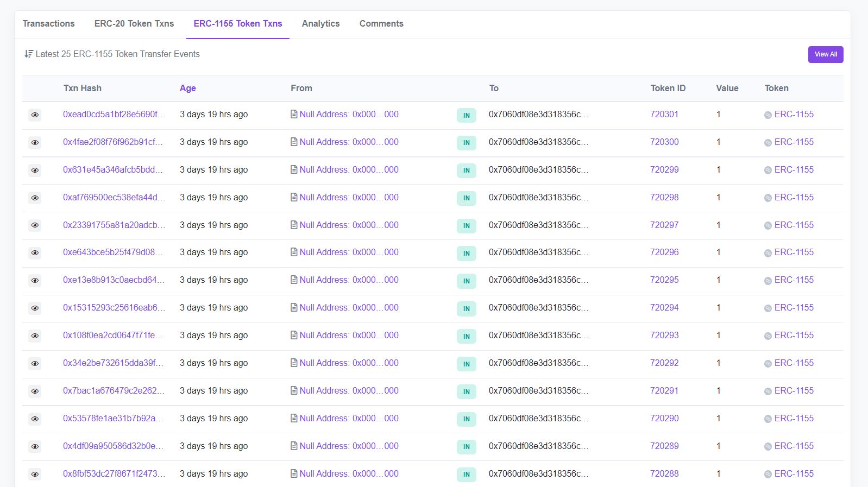Open transaction hash 0x7bac1a676479c2e262
Viewport: 868px width, 487px height.
(x=114, y=390)
